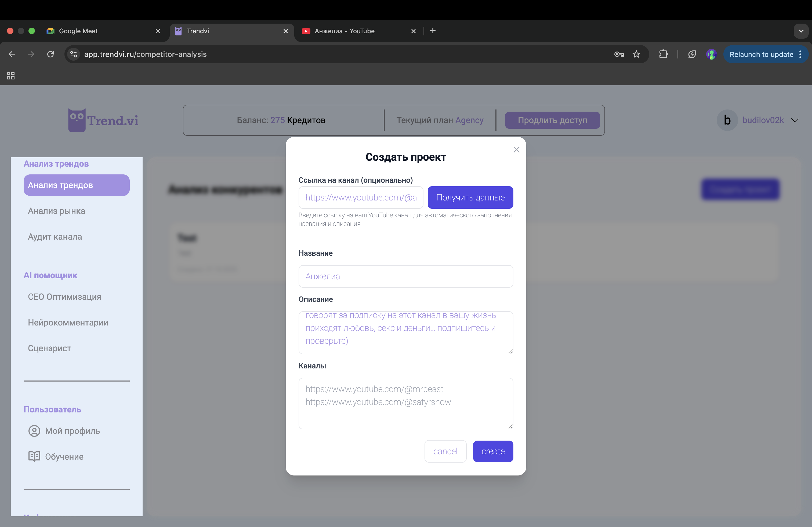Click the Chrome extensions puzzle icon
Viewport: 812px width, 527px height.
point(663,54)
